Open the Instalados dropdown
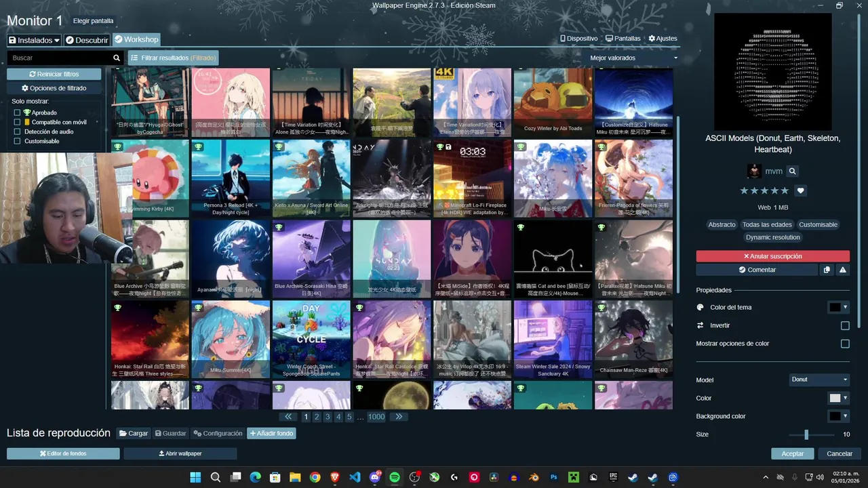 coord(34,40)
